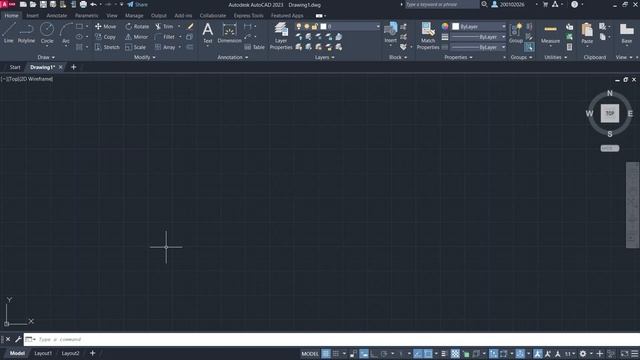
Task: Click the Scale command
Action: 136,47
